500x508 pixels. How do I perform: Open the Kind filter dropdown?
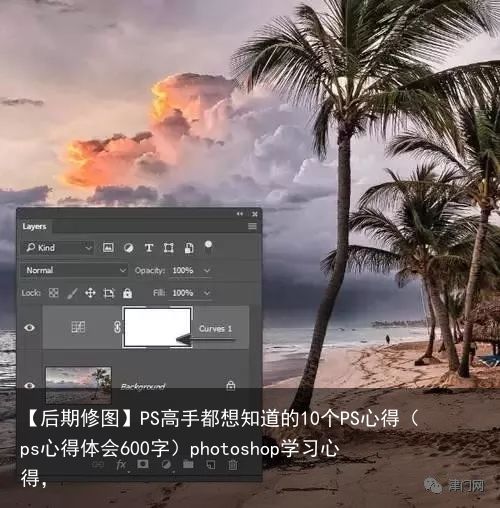click(x=58, y=248)
